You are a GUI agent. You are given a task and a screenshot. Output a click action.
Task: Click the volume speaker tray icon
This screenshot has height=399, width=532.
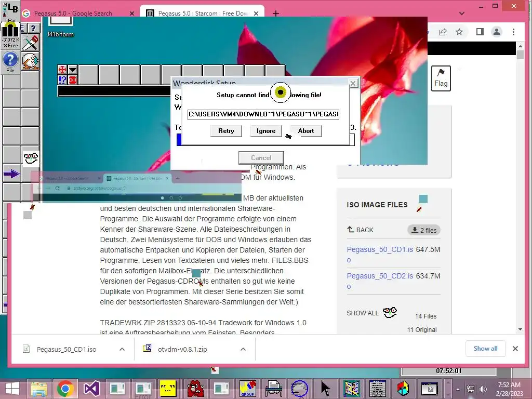483,389
